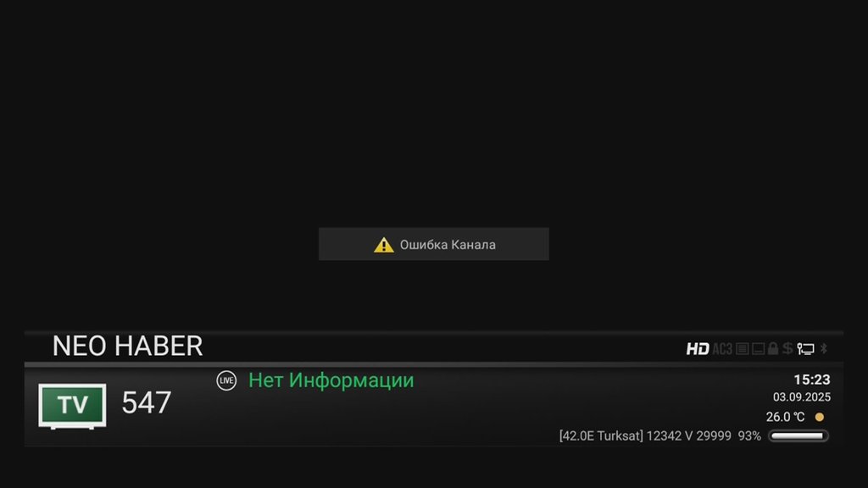The width and height of the screenshot is (868, 488).
Task: Click the HD indicator icon
Action: pyautogui.click(x=698, y=348)
